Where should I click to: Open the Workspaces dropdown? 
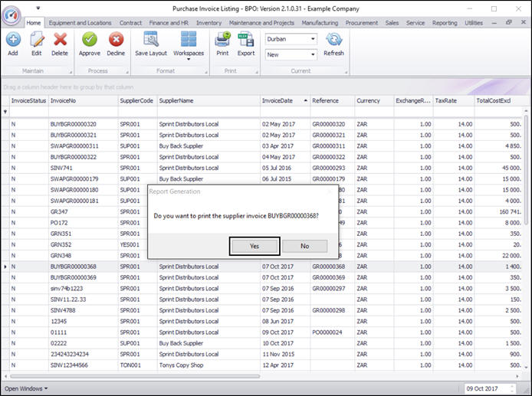click(x=189, y=44)
